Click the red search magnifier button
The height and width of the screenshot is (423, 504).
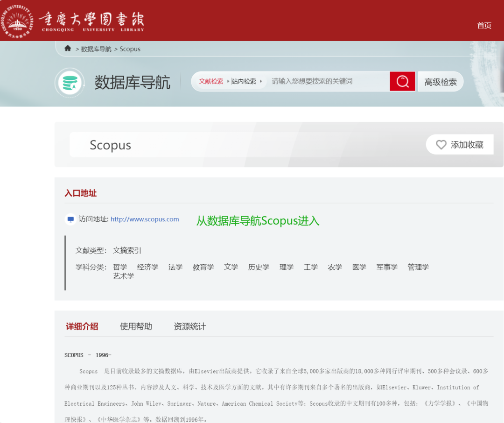pos(402,81)
